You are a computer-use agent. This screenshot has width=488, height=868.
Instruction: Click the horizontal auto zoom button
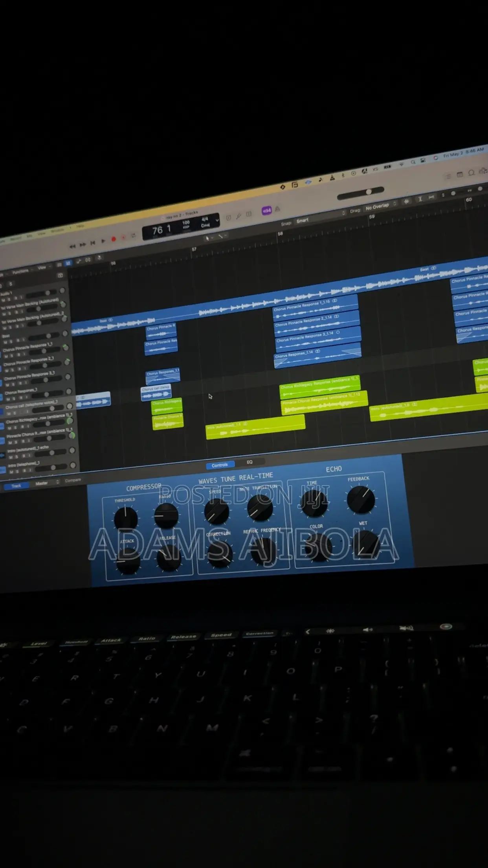coord(431,197)
